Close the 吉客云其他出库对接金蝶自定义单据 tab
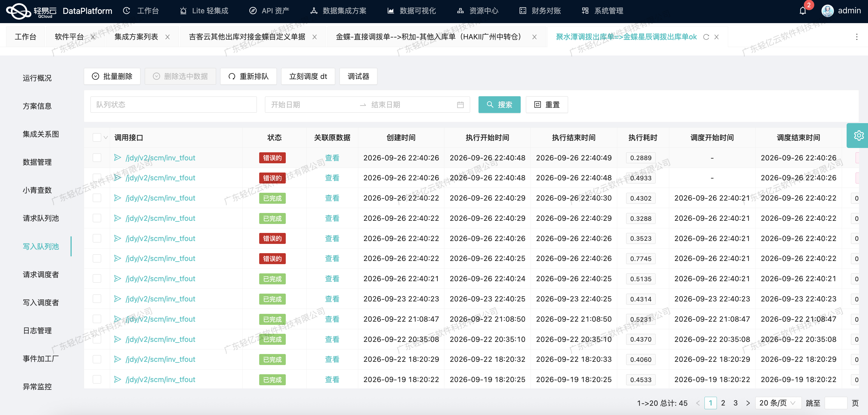 [314, 37]
